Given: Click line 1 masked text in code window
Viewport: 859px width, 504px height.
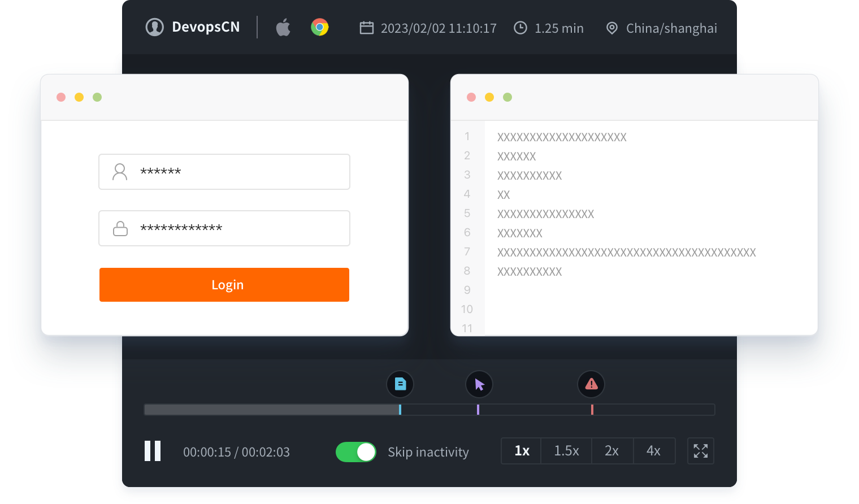Looking at the screenshot, I should (x=562, y=137).
